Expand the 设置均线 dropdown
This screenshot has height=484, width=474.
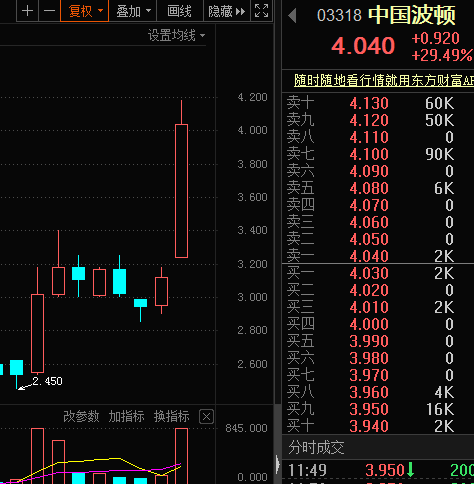(x=176, y=35)
